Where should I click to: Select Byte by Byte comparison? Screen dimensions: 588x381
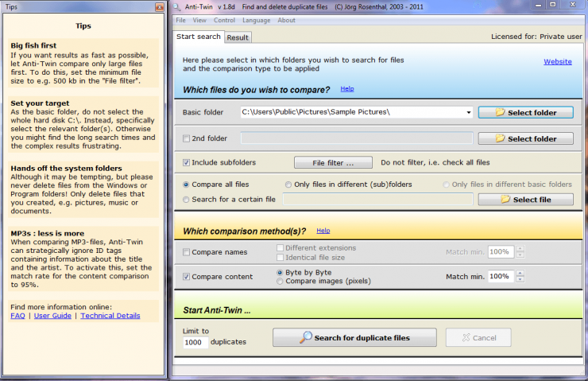click(x=280, y=273)
